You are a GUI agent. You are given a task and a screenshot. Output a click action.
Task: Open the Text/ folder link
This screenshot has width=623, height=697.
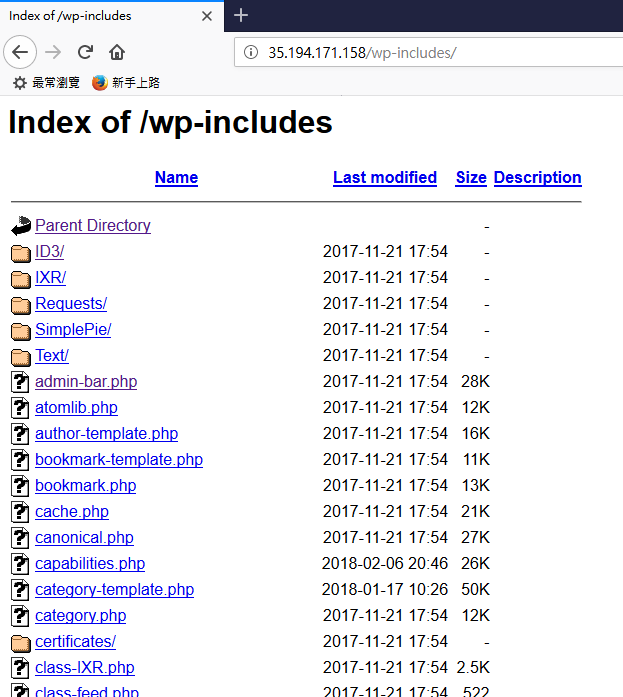[52, 356]
